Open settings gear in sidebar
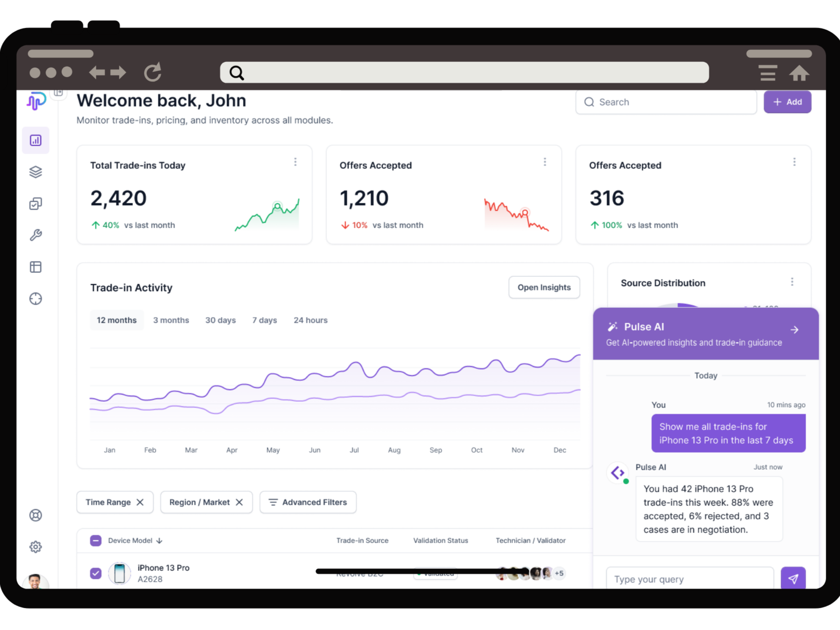This screenshot has width=840, height=630. pyautogui.click(x=36, y=547)
